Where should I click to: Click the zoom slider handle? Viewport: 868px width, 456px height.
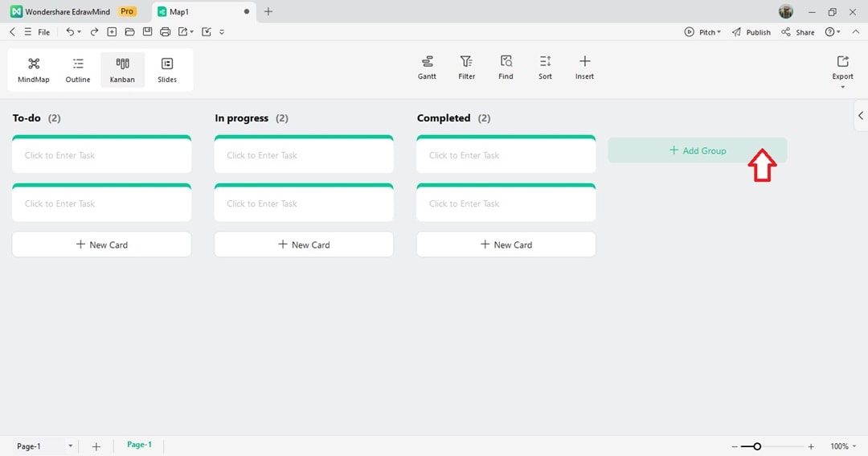[x=757, y=446]
